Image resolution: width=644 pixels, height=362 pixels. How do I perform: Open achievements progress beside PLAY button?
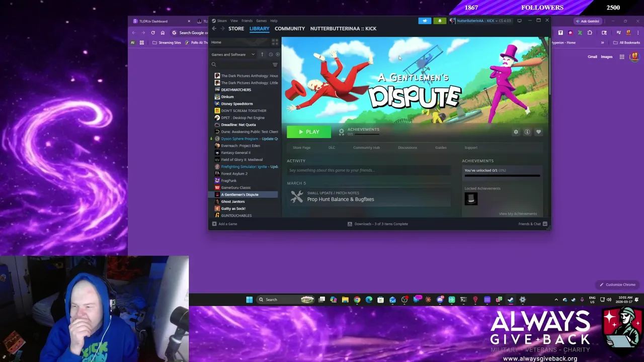point(359,131)
